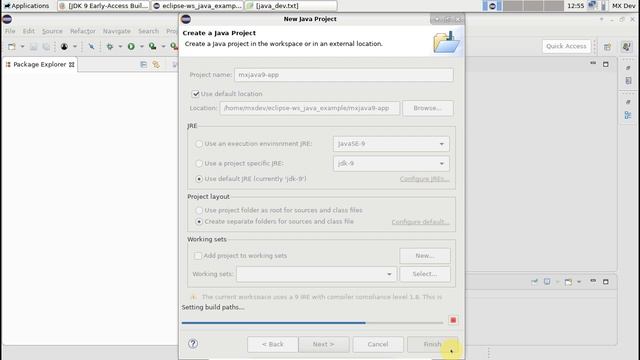Click the Coverage run icon
The image size is (640, 360).
153,47
